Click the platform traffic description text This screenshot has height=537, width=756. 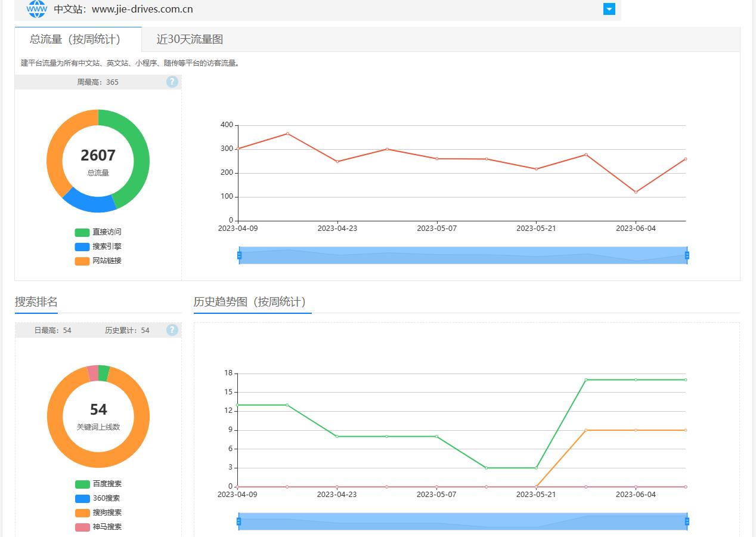coord(131,63)
